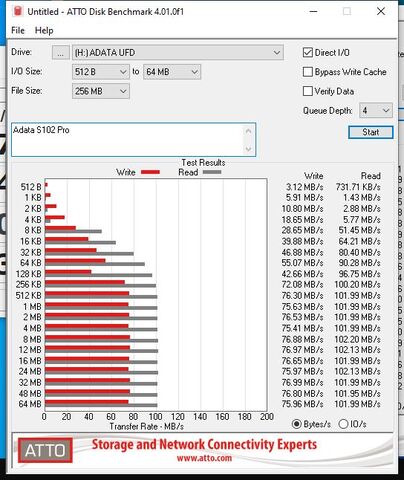
Task: Click the description box scroll up arrow
Action: 248,131
